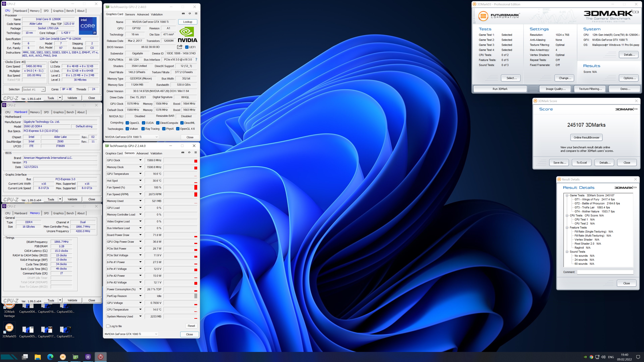
Task: Click Run 3DMark button
Action: point(500,89)
